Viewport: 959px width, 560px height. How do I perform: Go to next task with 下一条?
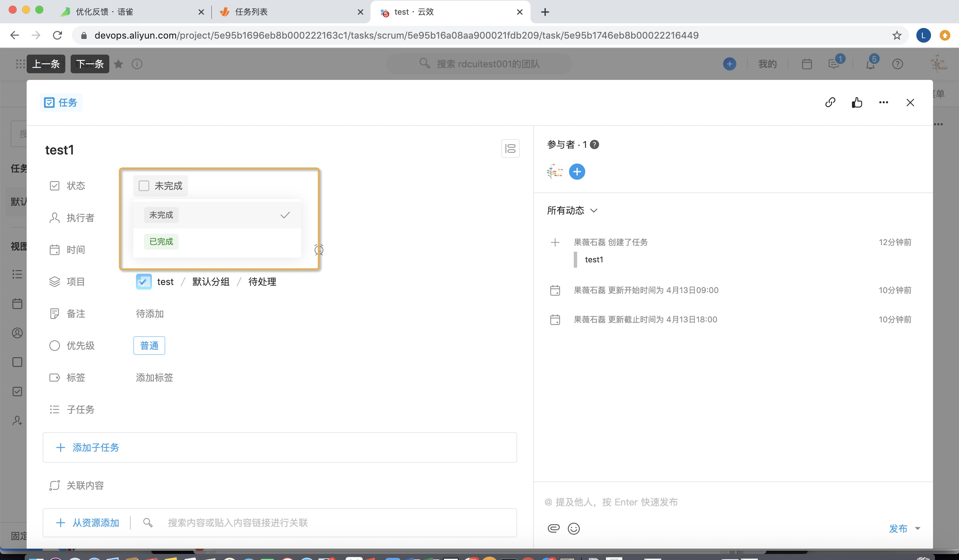coord(90,64)
